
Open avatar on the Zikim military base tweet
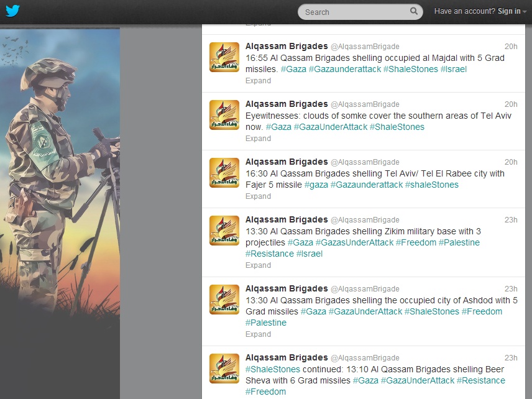(x=224, y=231)
